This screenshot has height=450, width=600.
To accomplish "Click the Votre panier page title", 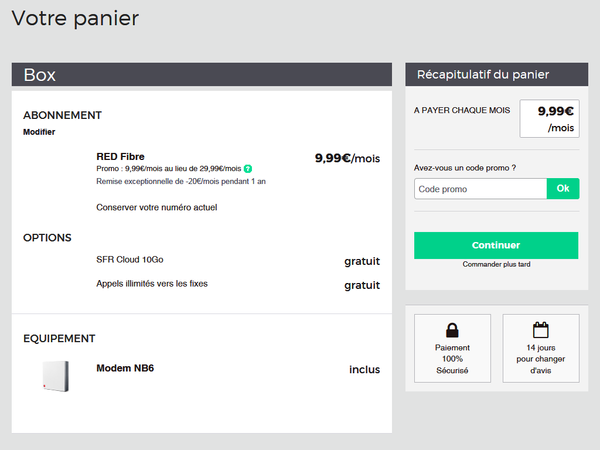I will (x=75, y=18).
